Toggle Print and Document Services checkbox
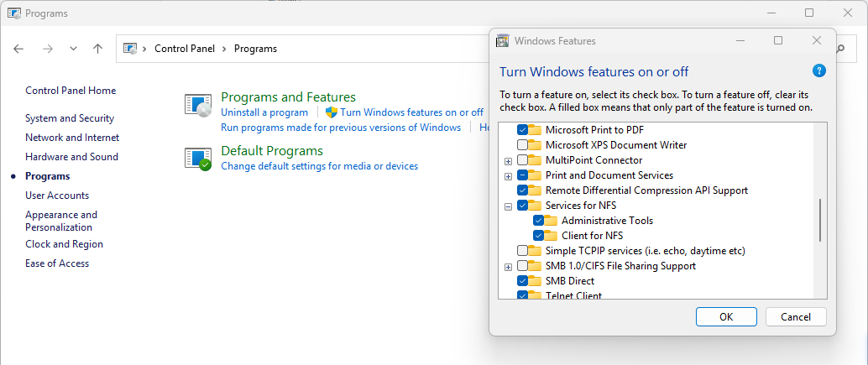The width and height of the screenshot is (868, 365). click(522, 175)
